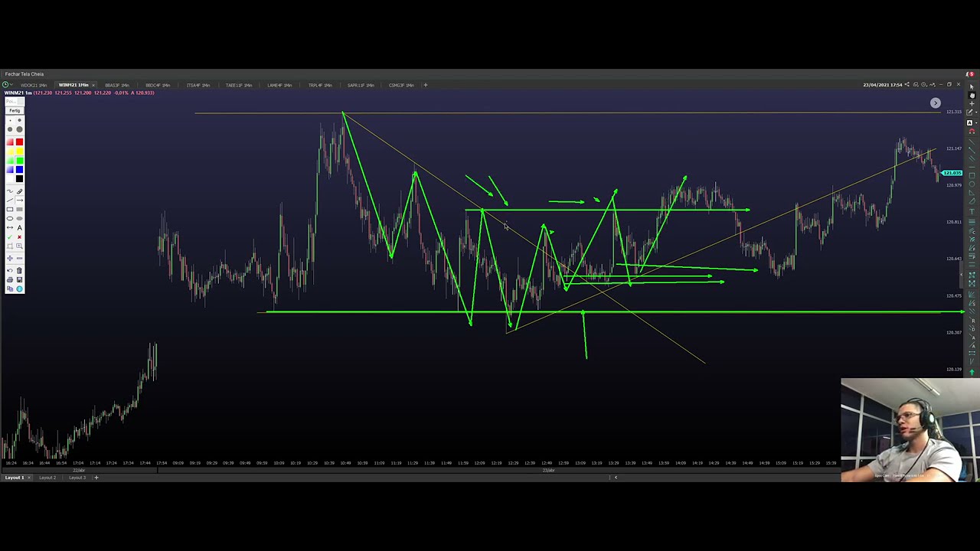Open the clock dropdown left of tabs

pos(8,85)
